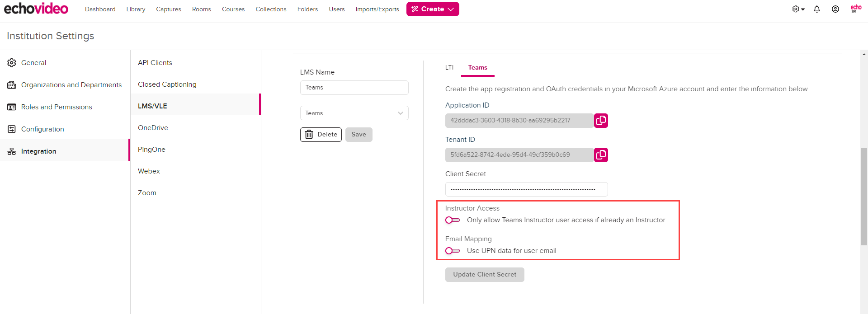
Task: Select General settings in sidebar
Action: pos(65,63)
